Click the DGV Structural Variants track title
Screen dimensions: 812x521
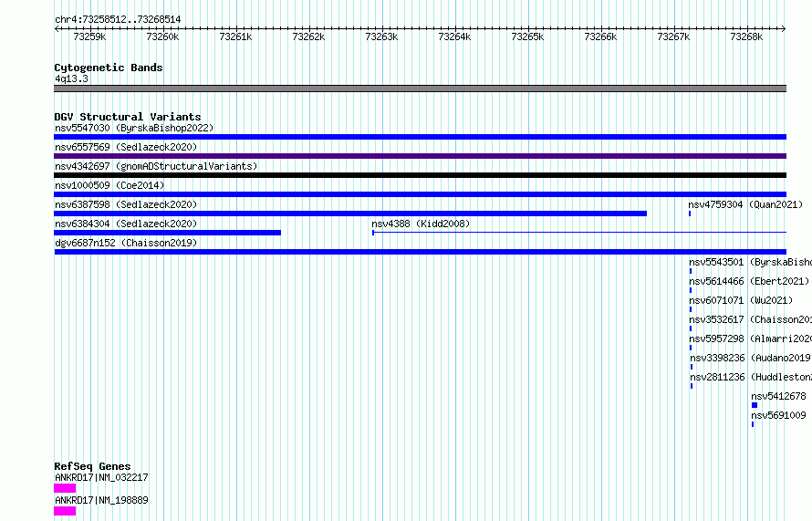pos(128,117)
